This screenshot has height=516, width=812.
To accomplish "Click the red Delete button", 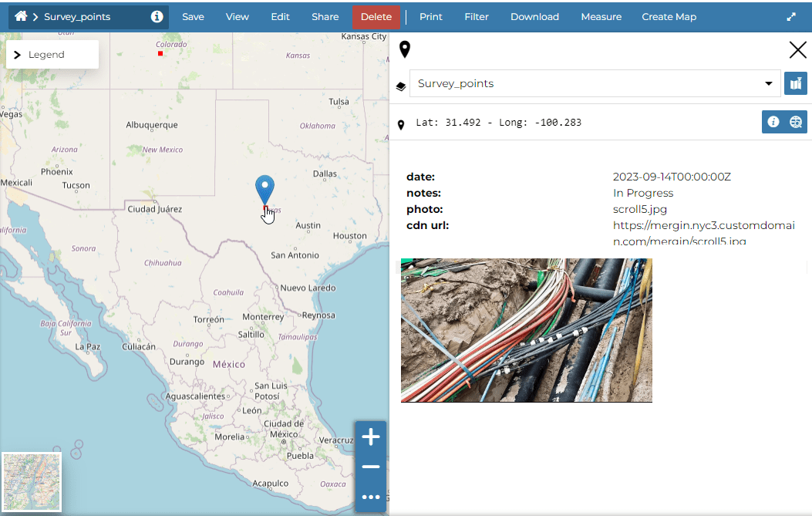I will pyautogui.click(x=376, y=17).
